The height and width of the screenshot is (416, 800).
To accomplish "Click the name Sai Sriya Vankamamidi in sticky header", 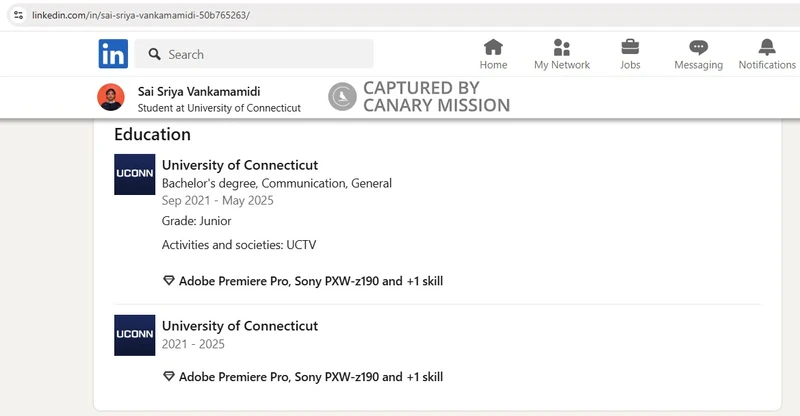I will pos(199,91).
